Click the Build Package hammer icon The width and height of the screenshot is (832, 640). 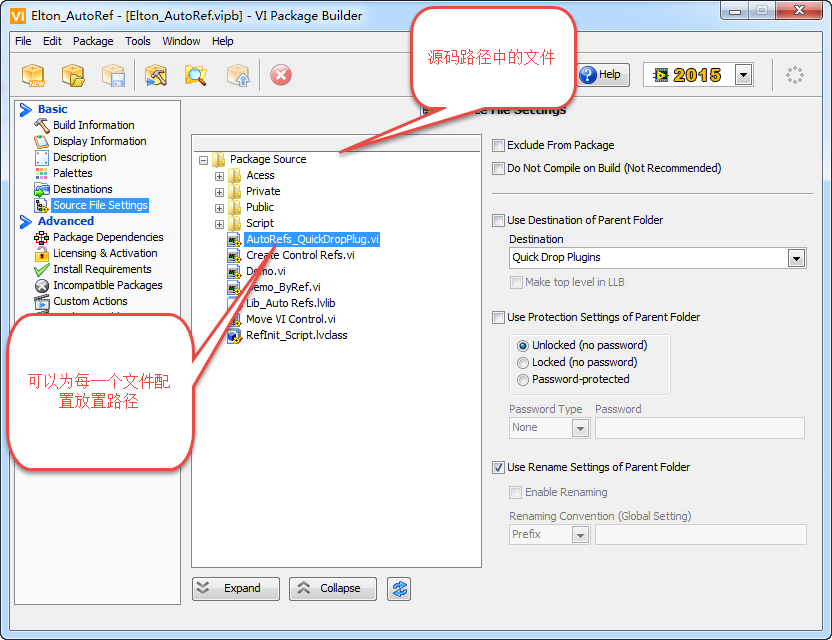pos(156,75)
